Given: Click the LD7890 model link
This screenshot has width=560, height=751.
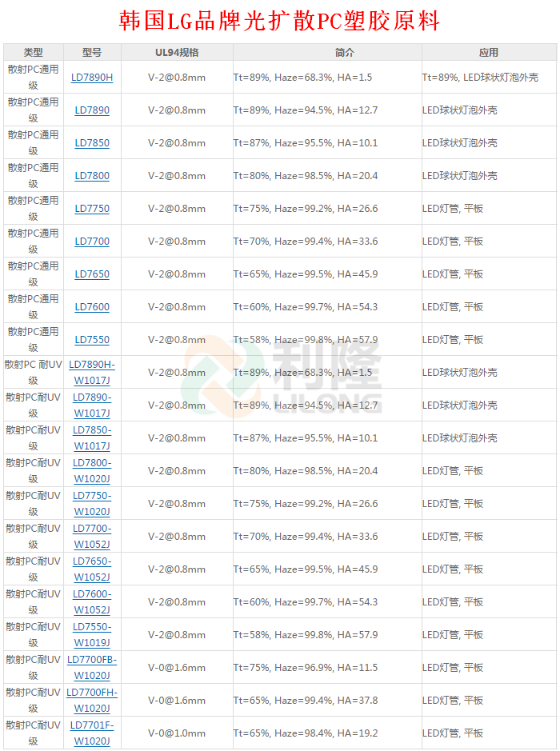Looking at the screenshot, I should pos(92,110).
